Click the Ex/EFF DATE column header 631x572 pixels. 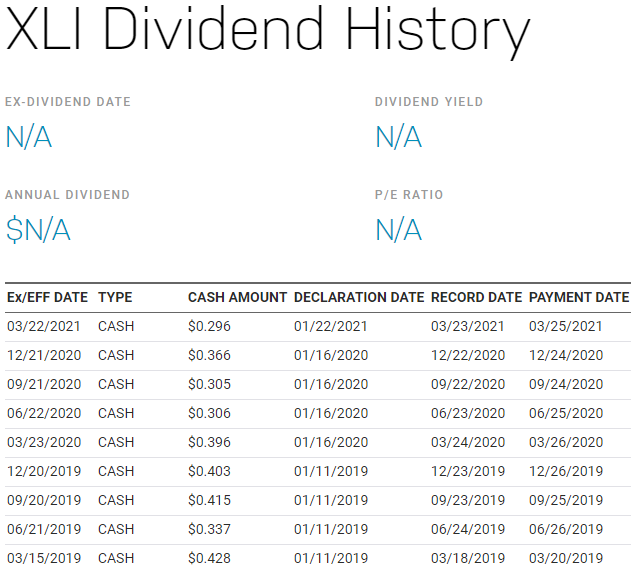tap(47, 297)
